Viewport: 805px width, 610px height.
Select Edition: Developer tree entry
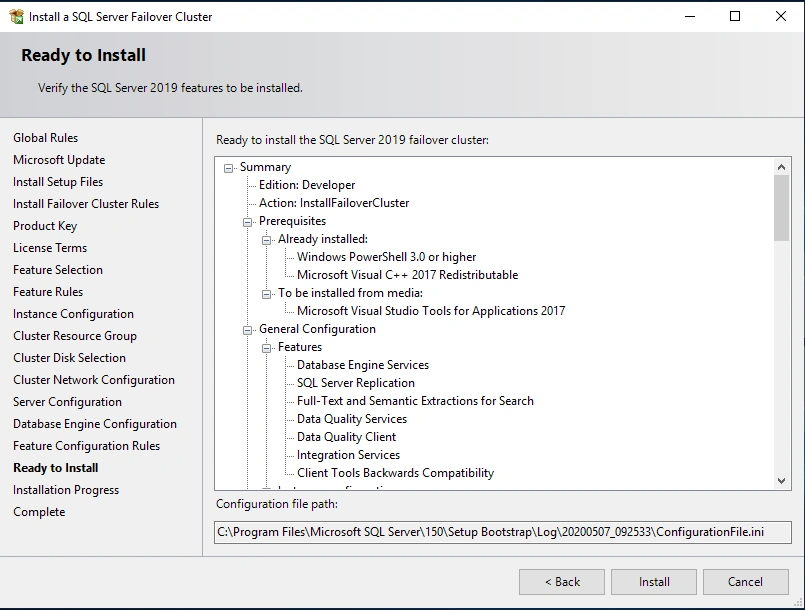point(306,185)
